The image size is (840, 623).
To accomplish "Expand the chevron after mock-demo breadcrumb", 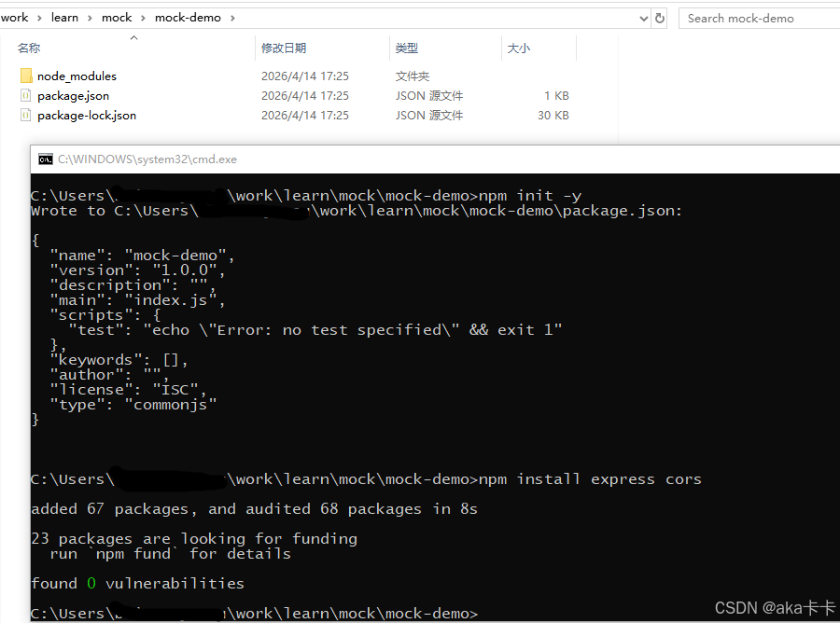I will (232, 19).
